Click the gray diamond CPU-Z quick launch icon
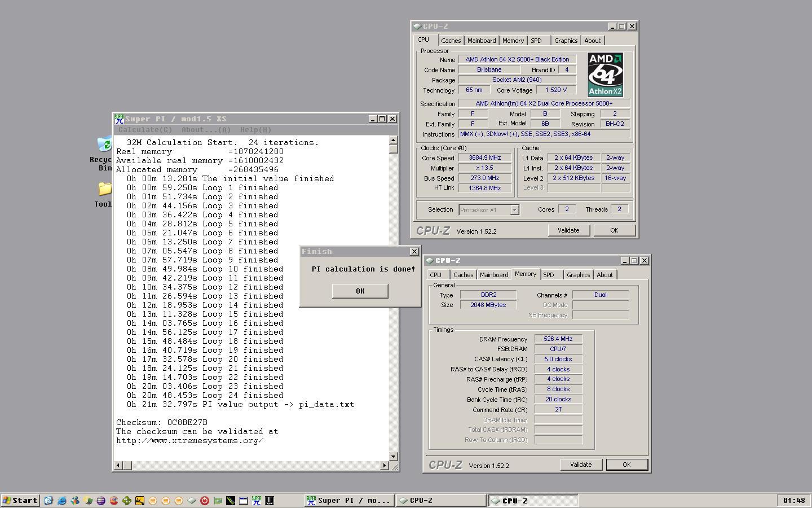 tap(192, 500)
